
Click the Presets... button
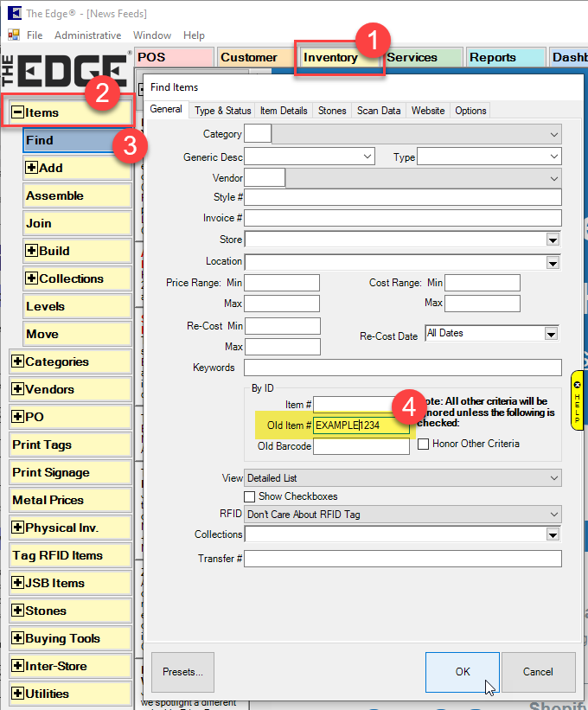(x=182, y=672)
